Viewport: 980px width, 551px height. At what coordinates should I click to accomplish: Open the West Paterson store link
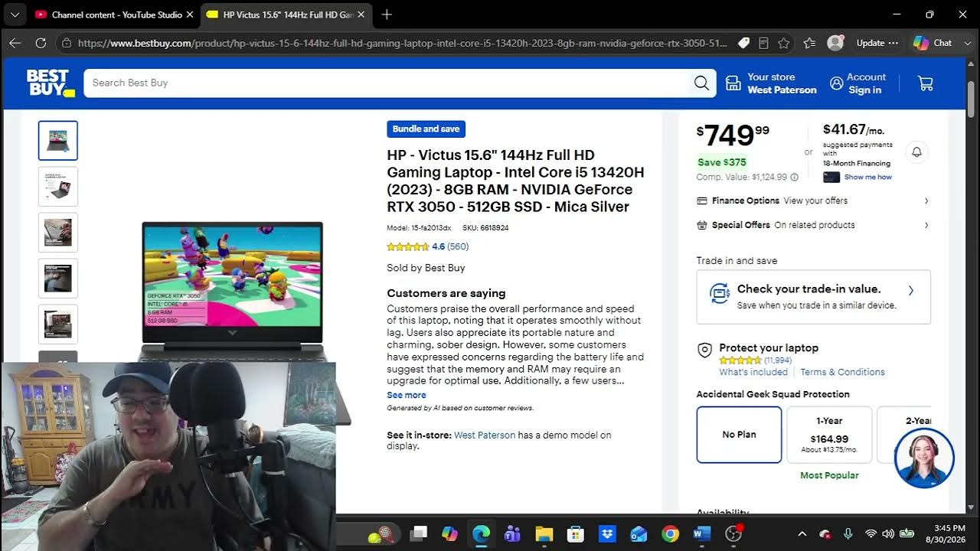point(485,435)
